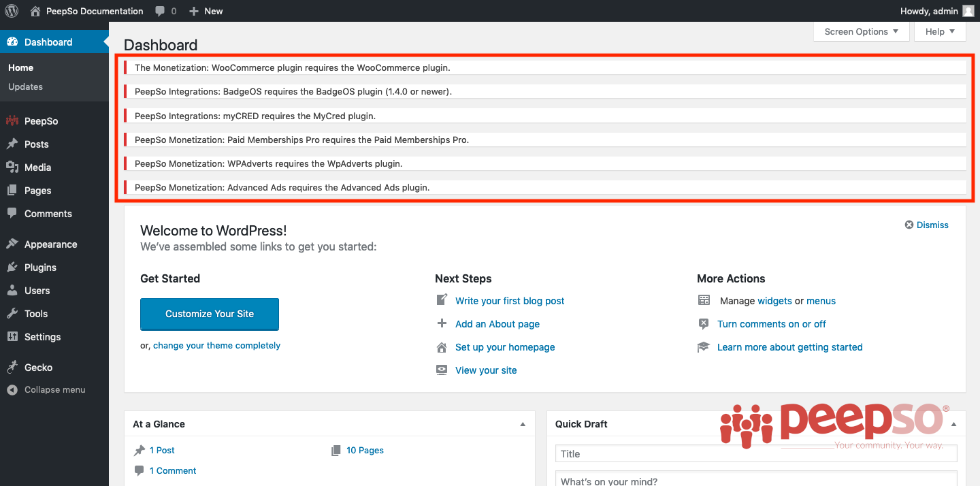The image size is (980, 486).
Task: Click the WordPress logo in admin bar
Action: (x=12, y=11)
